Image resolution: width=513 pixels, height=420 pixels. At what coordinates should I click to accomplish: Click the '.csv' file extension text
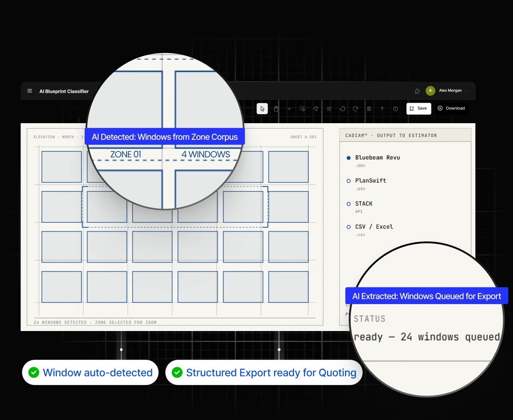tap(360, 235)
